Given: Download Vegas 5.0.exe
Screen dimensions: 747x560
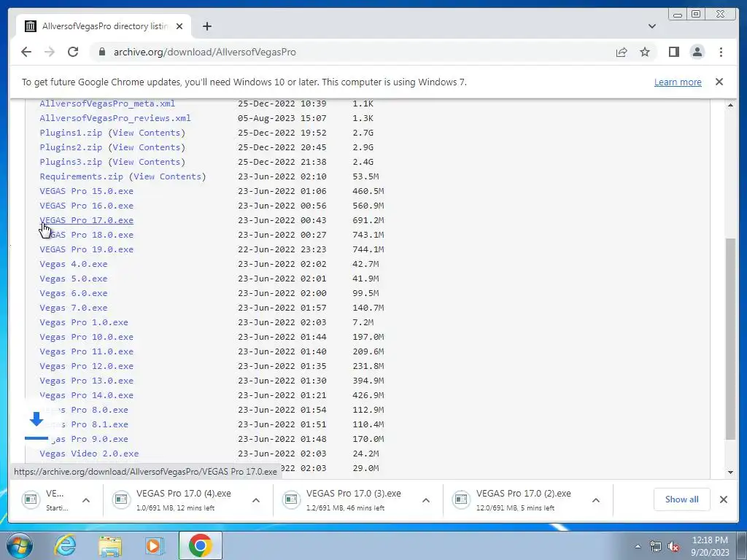Looking at the screenshot, I should [74, 279].
